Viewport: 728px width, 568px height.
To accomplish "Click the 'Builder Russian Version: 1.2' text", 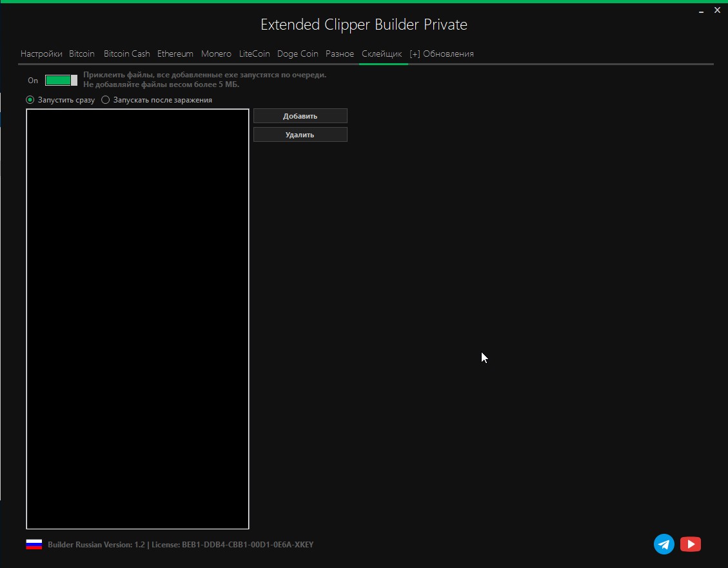I will [96, 544].
